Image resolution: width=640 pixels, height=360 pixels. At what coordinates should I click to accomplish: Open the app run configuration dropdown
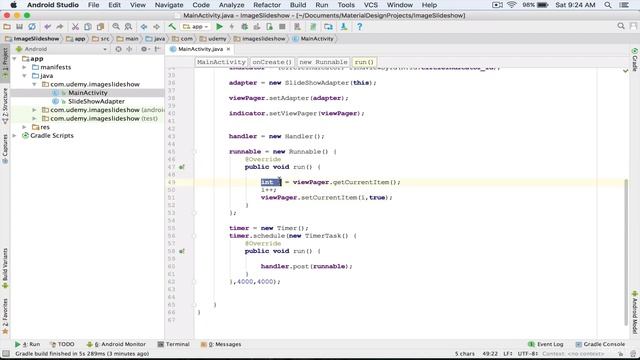[x=196, y=27]
